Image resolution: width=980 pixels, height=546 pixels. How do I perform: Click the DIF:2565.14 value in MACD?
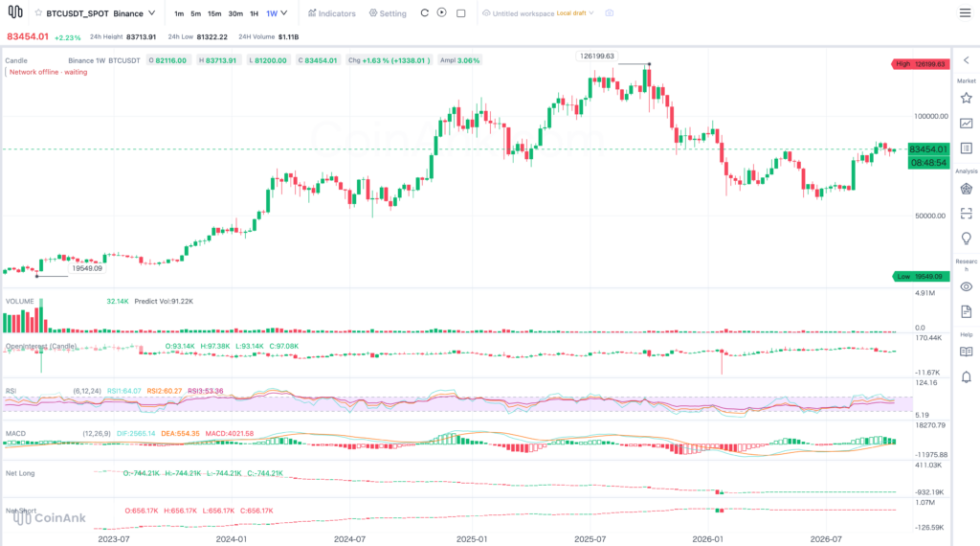pyautogui.click(x=136, y=433)
